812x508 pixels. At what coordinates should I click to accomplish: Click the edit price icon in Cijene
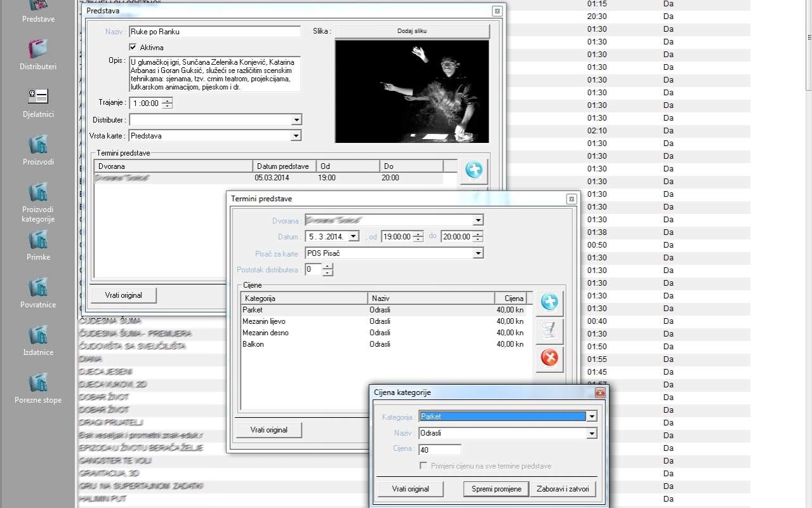549,330
